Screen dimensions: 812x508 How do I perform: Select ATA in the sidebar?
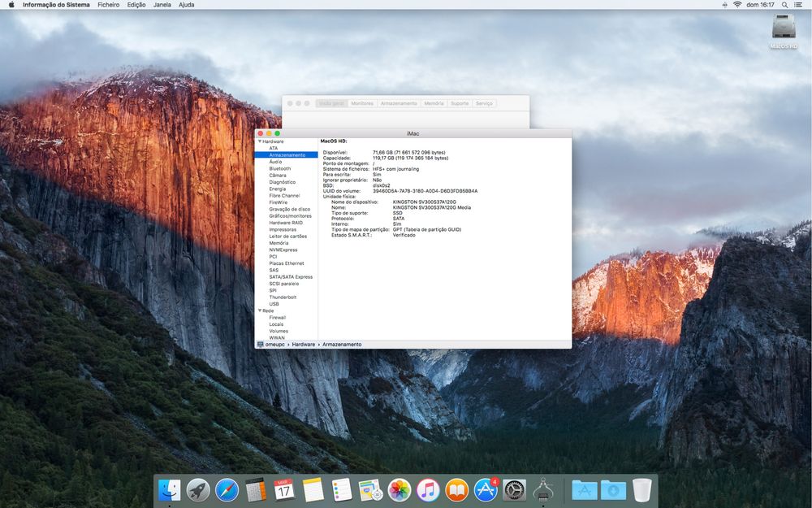click(274, 148)
